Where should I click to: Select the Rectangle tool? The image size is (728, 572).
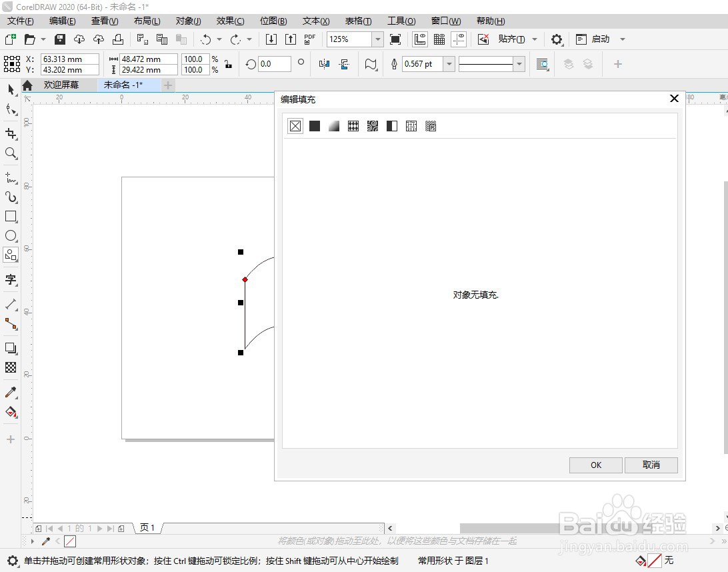click(x=11, y=217)
